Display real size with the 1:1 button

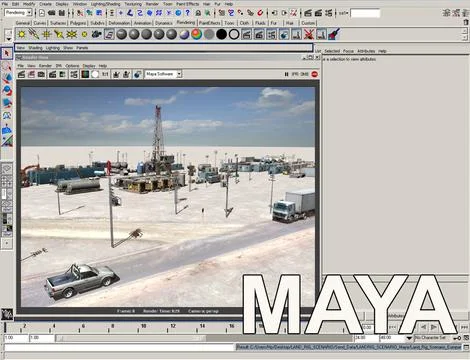tap(105, 74)
